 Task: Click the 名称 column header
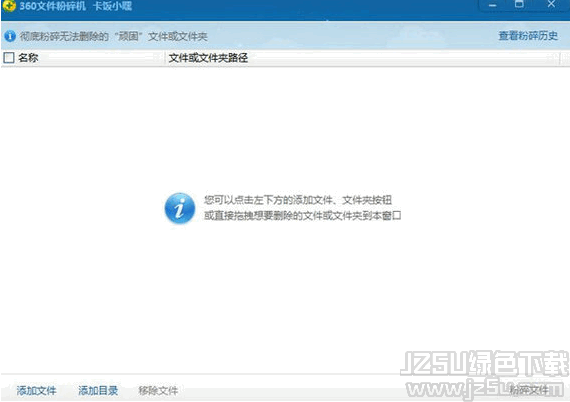(x=28, y=57)
